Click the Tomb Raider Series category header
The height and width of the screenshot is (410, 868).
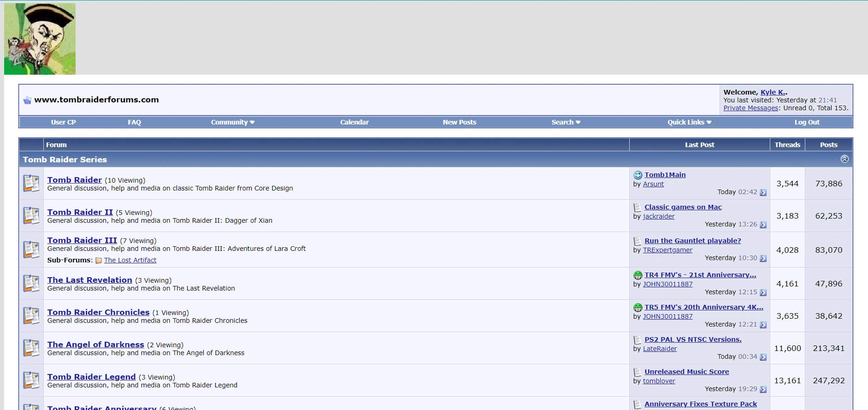tap(436, 159)
